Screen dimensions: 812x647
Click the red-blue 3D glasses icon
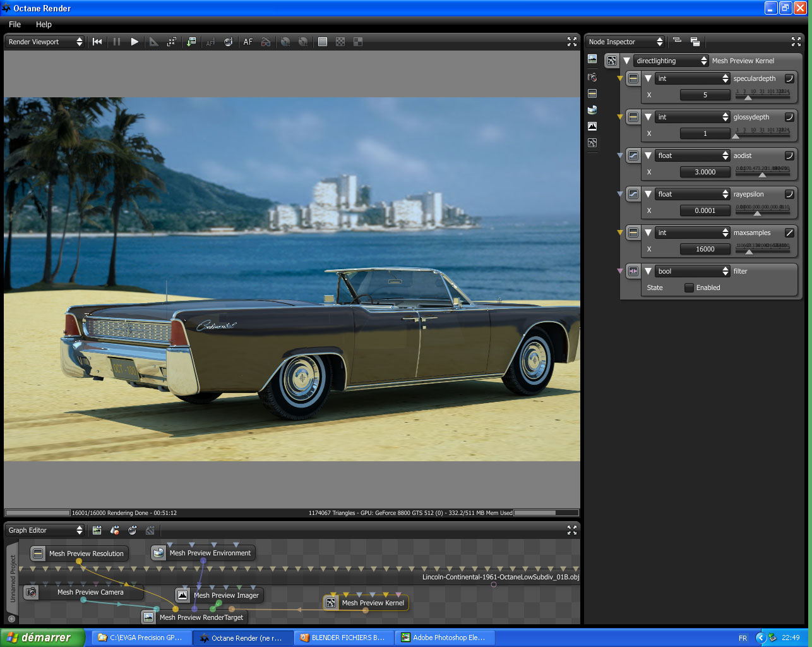(266, 42)
